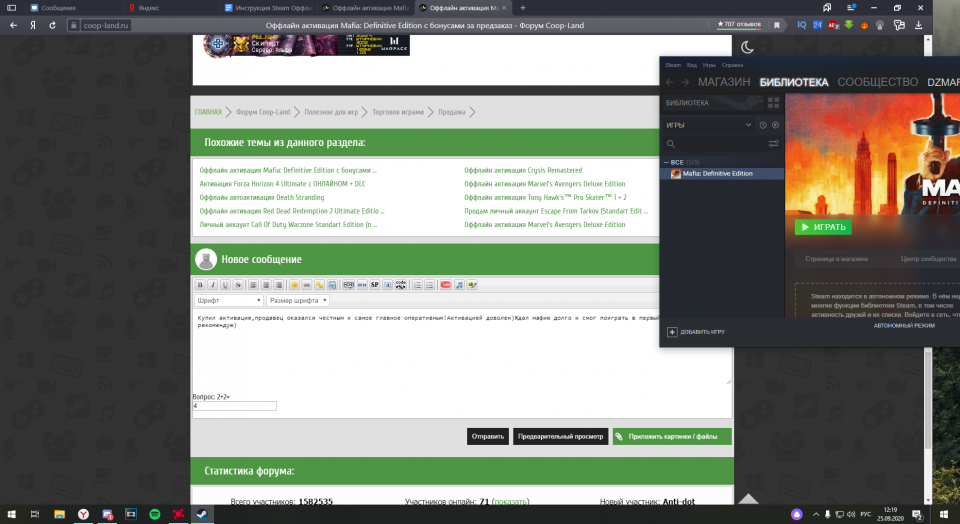
Task: Insert an image in the message
Action: (x=332, y=285)
